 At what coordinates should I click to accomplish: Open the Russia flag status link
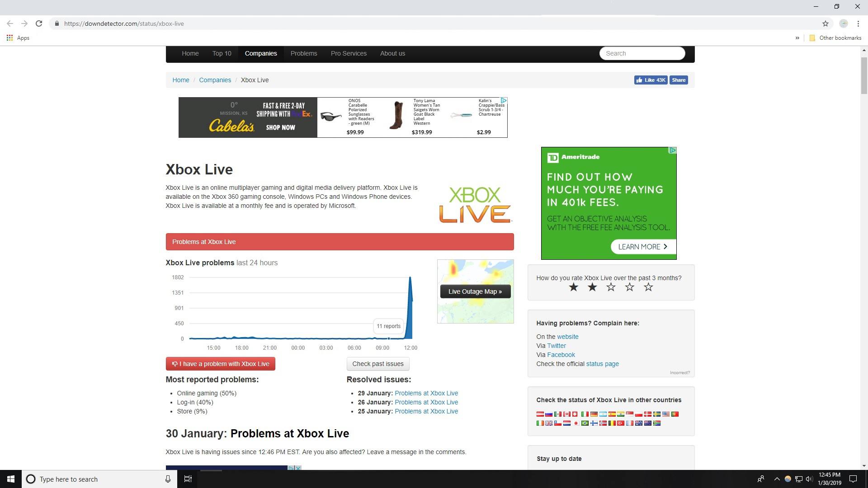(549, 414)
